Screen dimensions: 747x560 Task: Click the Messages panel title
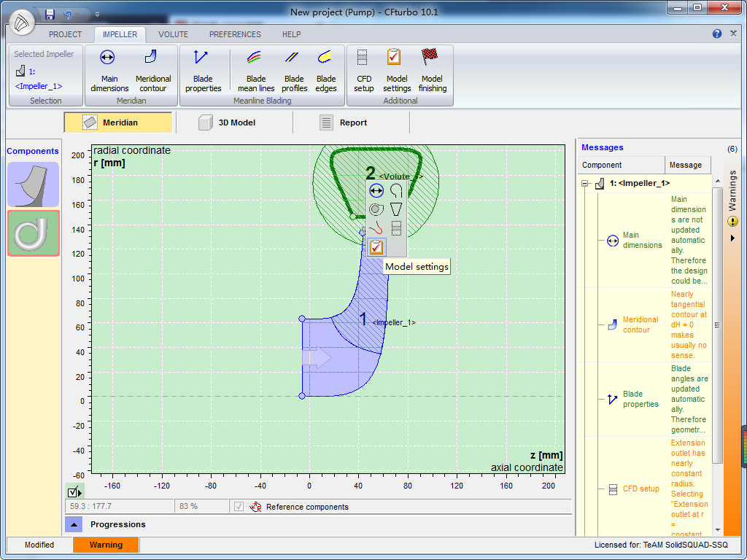point(602,147)
